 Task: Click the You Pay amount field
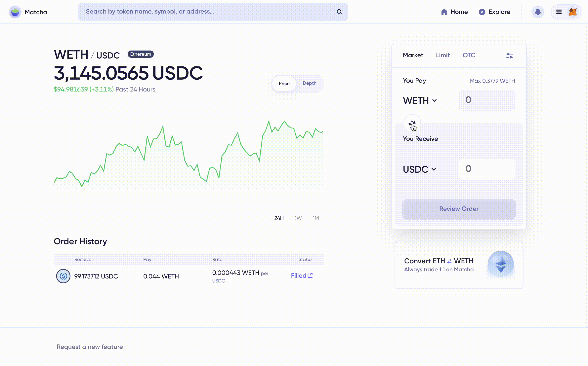click(487, 100)
